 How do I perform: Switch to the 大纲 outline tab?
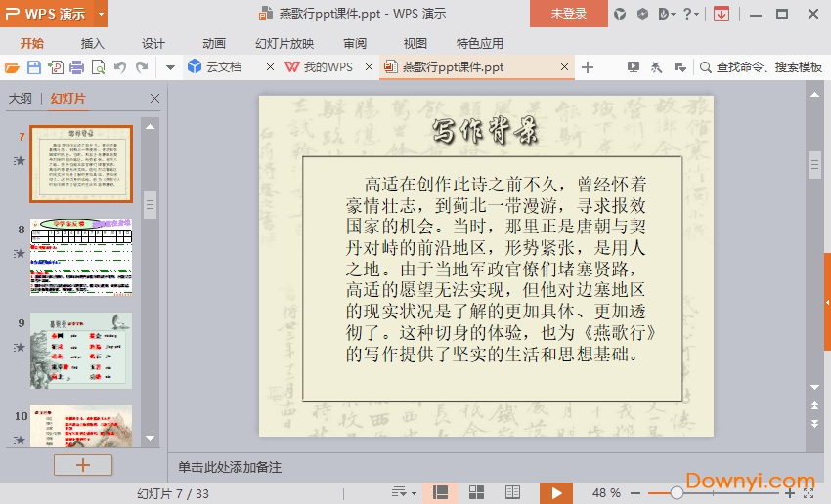coord(21,99)
